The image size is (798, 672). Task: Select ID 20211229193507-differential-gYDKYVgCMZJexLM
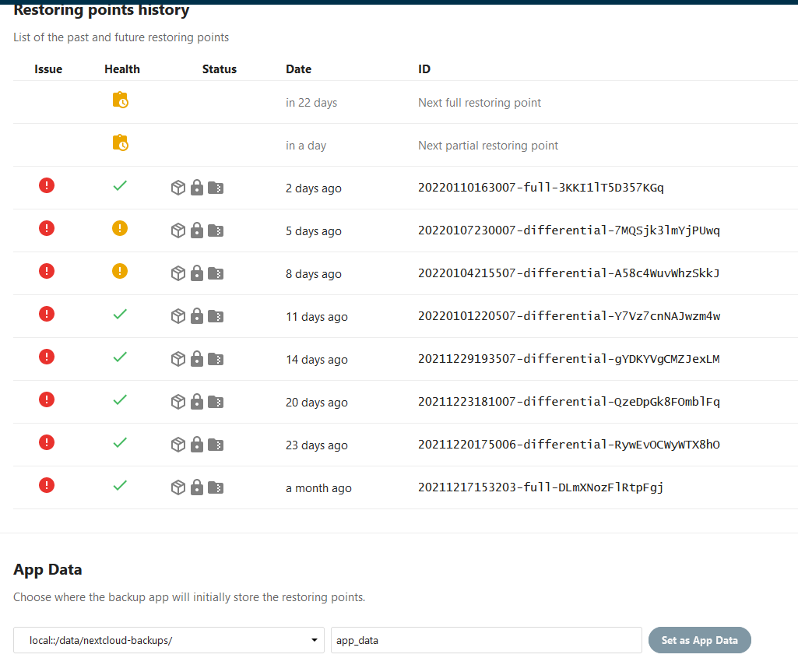click(569, 358)
